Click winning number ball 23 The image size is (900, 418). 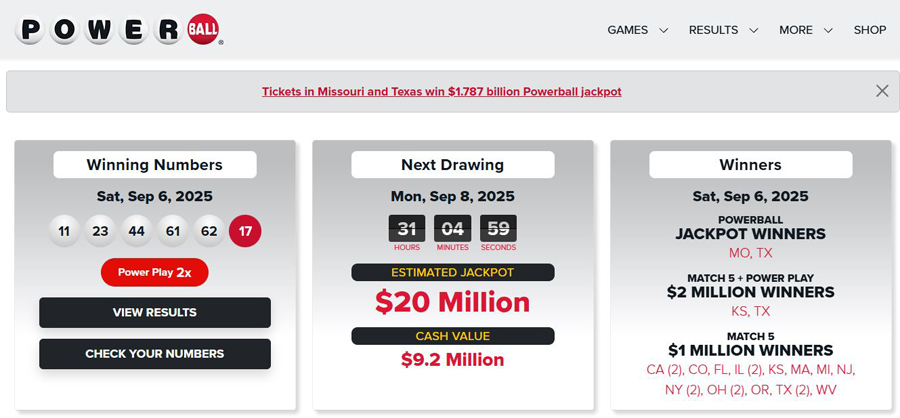tap(100, 231)
